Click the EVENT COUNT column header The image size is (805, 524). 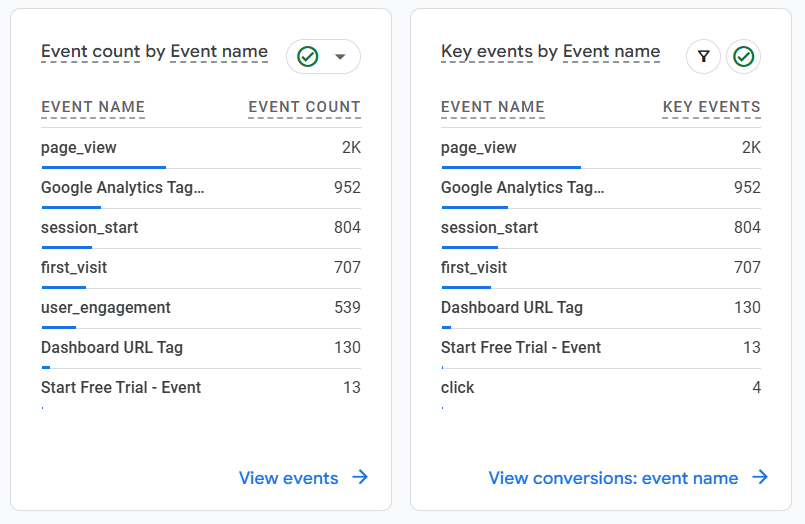304,107
